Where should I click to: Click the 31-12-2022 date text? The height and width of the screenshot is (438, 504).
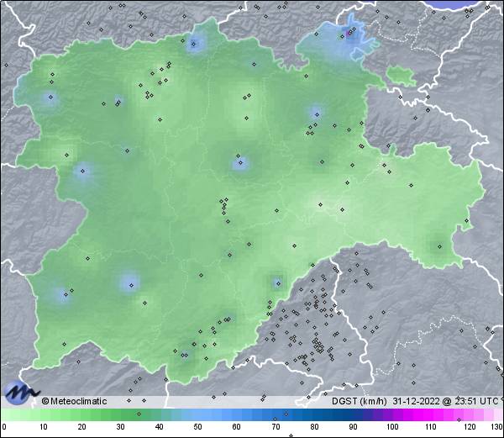[417, 401]
